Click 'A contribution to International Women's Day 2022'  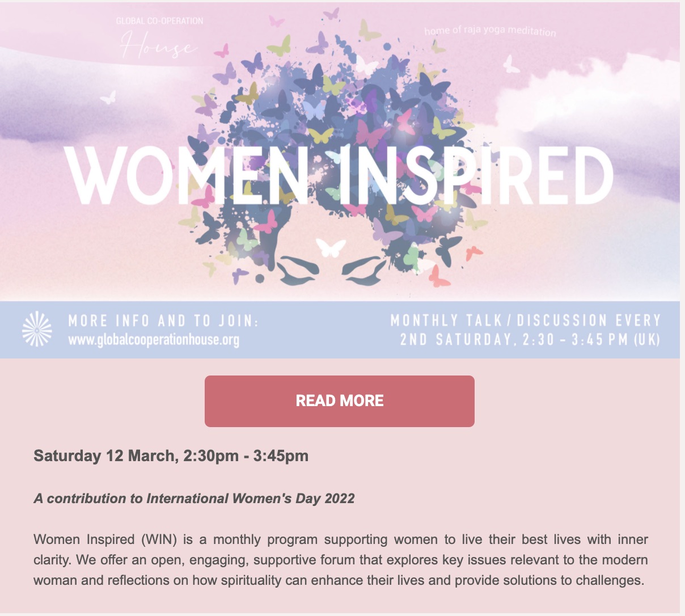[x=194, y=499]
